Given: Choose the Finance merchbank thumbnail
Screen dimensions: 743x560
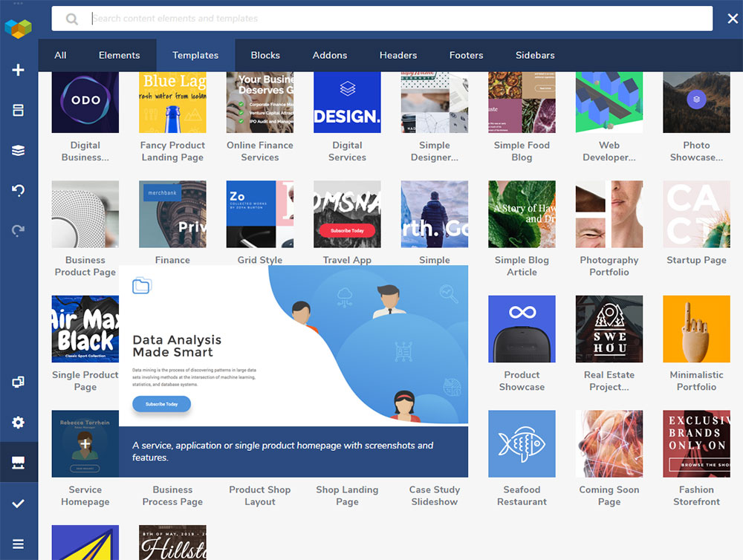Looking at the screenshot, I should (172, 214).
